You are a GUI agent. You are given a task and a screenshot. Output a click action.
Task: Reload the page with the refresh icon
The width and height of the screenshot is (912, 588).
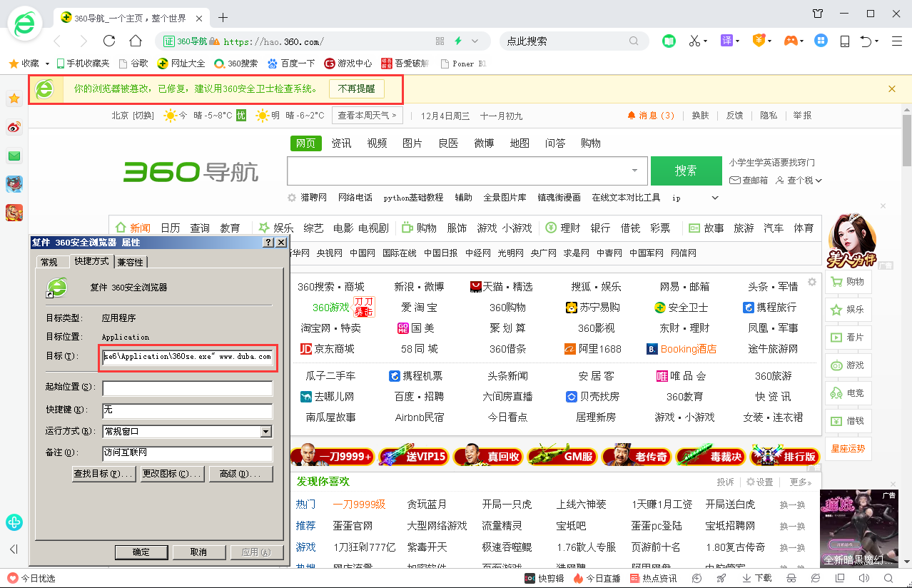click(x=109, y=41)
